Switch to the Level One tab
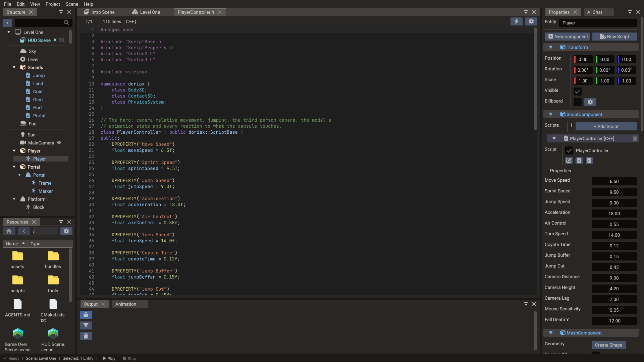Viewport: 644px width, 362px height. click(x=146, y=12)
